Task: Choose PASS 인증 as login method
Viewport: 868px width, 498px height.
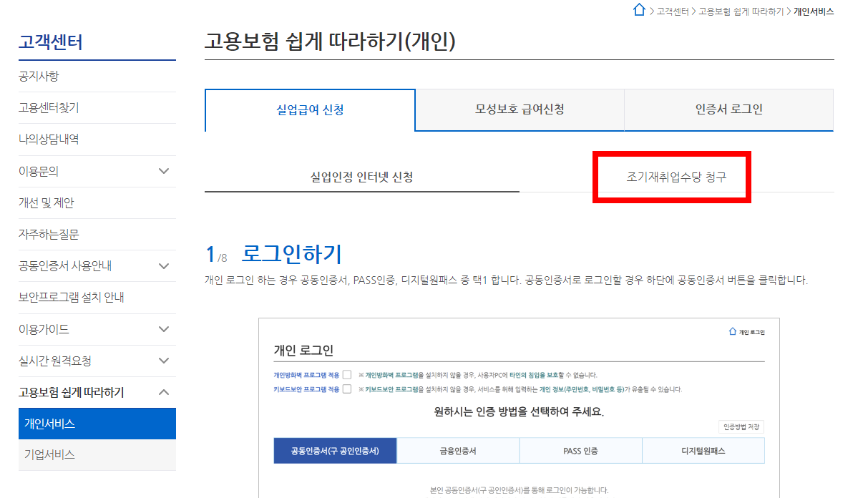Action: (x=581, y=450)
